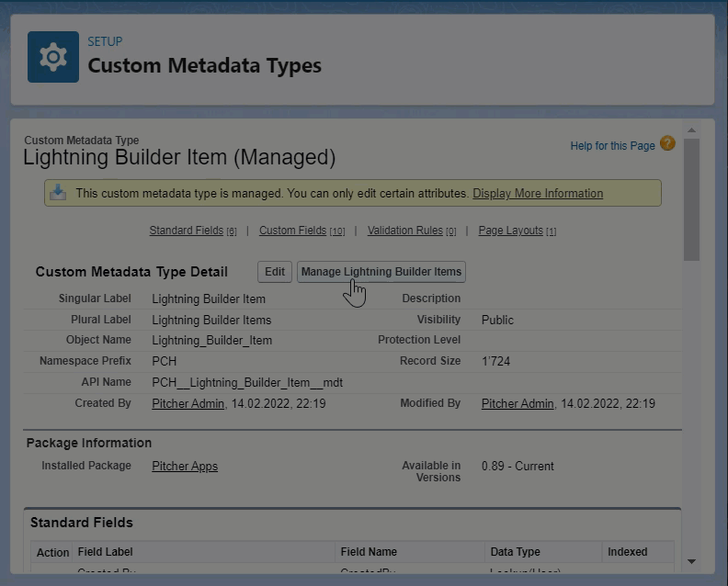The width and height of the screenshot is (728, 586).
Task: Click the Field Label column header
Action: click(x=105, y=552)
